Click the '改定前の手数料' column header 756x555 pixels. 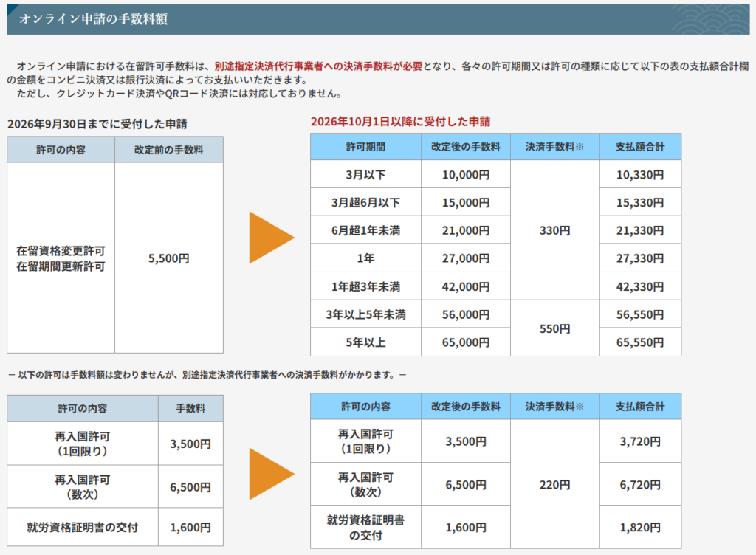point(169,150)
